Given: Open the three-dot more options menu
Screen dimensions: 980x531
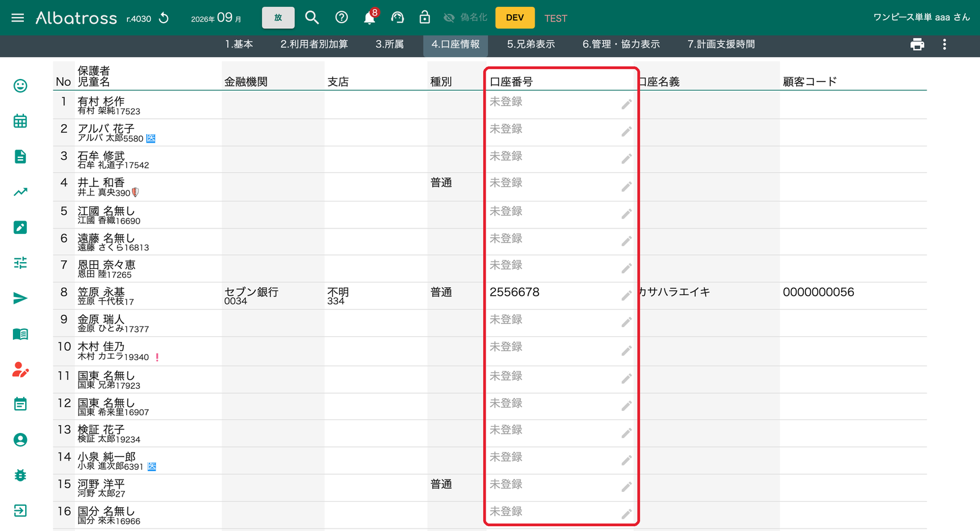Looking at the screenshot, I should click(x=944, y=44).
